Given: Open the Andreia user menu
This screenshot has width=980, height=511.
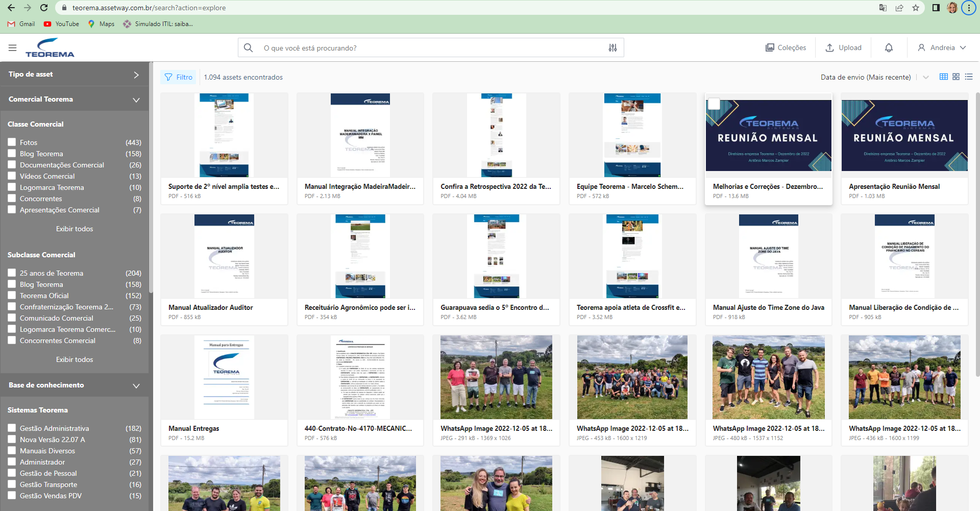Looking at the screenshot, I should [942, 47].
